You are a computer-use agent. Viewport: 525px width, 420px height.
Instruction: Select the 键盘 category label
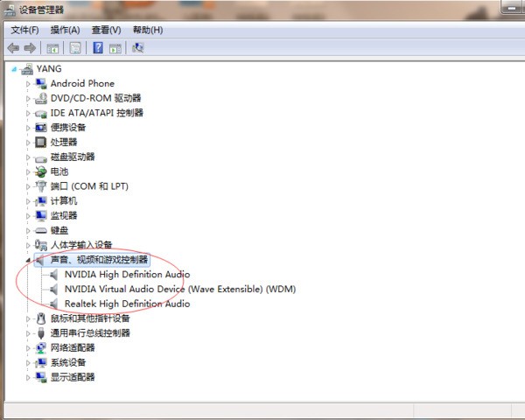point(59,230)
